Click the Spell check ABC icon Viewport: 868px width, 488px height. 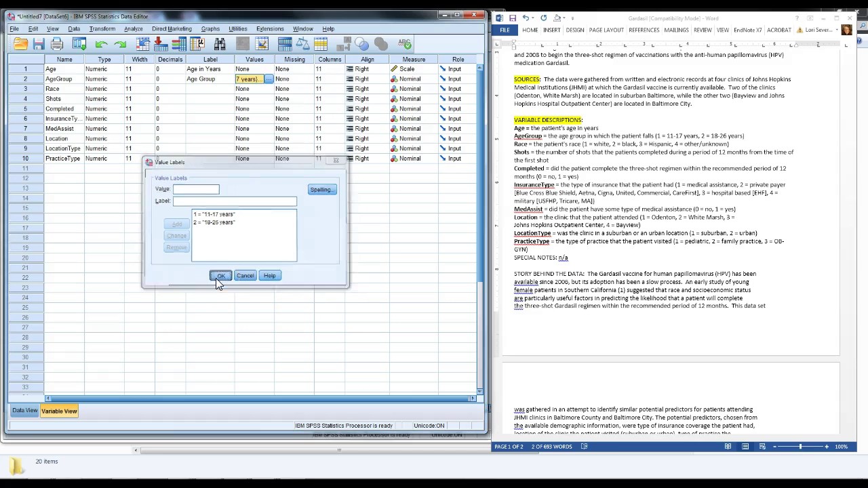405,44
